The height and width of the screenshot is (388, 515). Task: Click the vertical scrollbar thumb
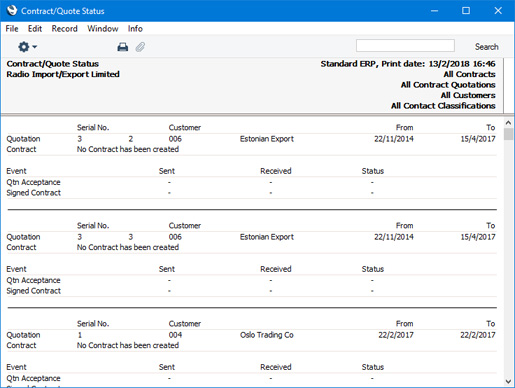coord(508,134)
